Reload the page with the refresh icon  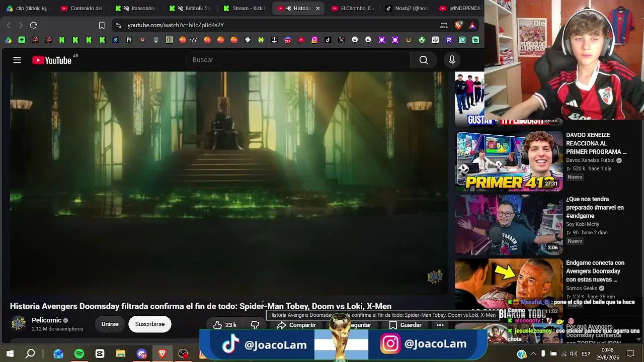point(34,25)
